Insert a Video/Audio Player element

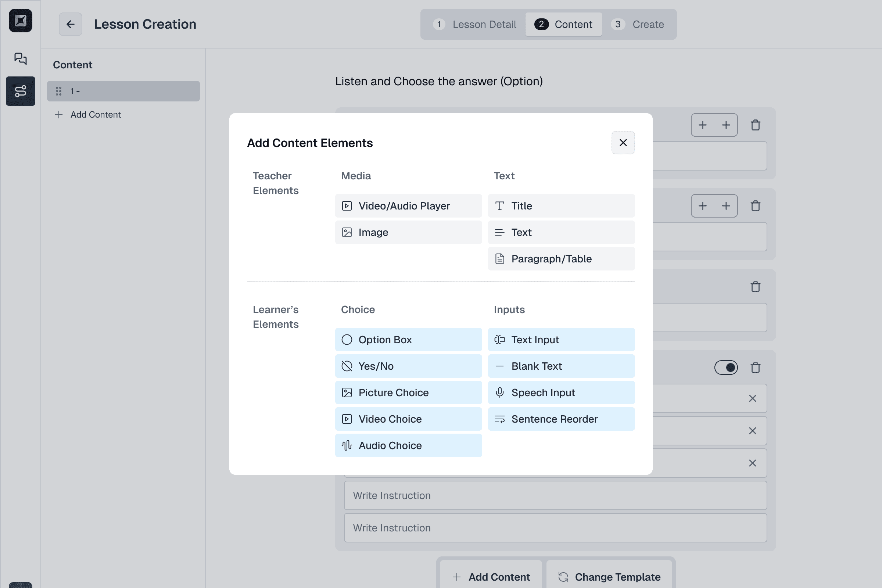pos(408,206)
